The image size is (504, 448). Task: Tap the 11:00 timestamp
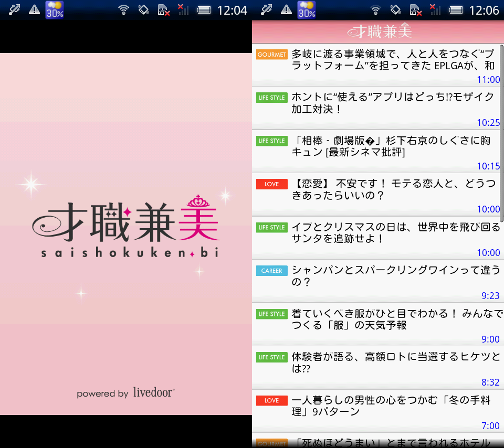coord(488,79)
